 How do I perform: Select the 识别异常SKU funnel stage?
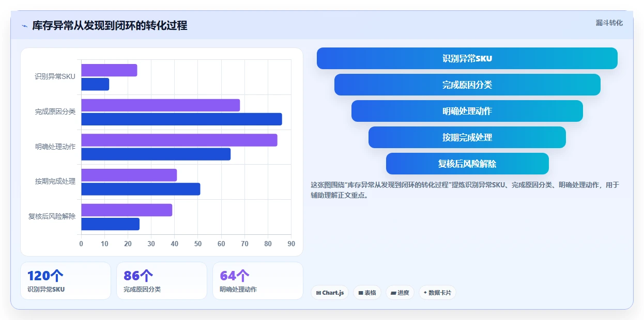click(x=467, y=58)
